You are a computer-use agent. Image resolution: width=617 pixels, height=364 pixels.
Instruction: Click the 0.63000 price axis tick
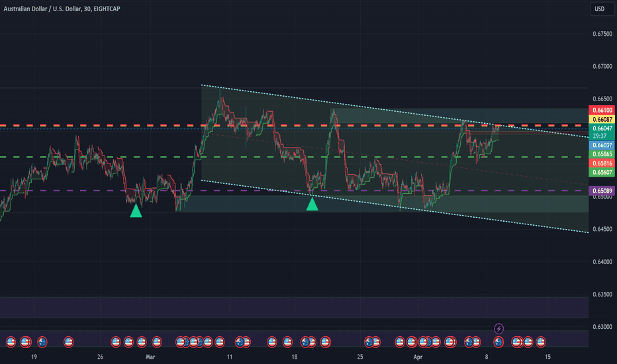602,327
